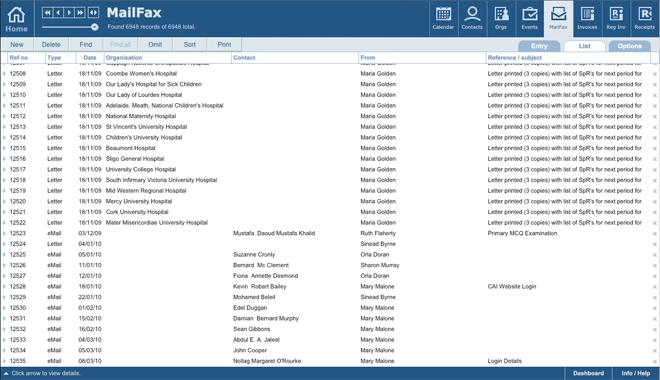Open details arrow for record 12515
This screenshot has width=660, height=380.
[x=4, y=148]
